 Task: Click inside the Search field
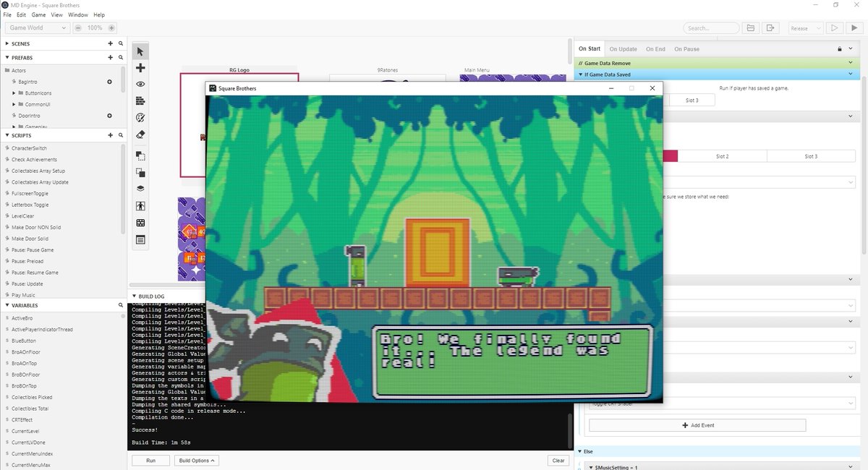(711, 27)
